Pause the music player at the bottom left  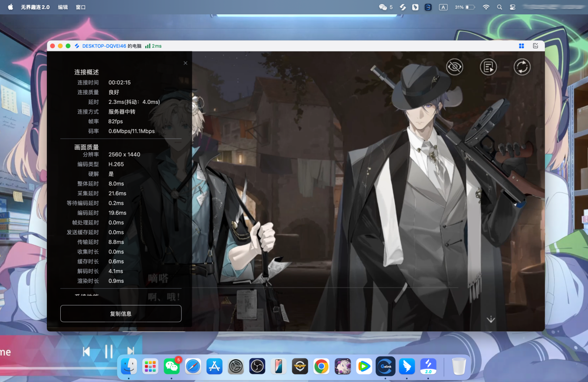[x=109, y=352]
